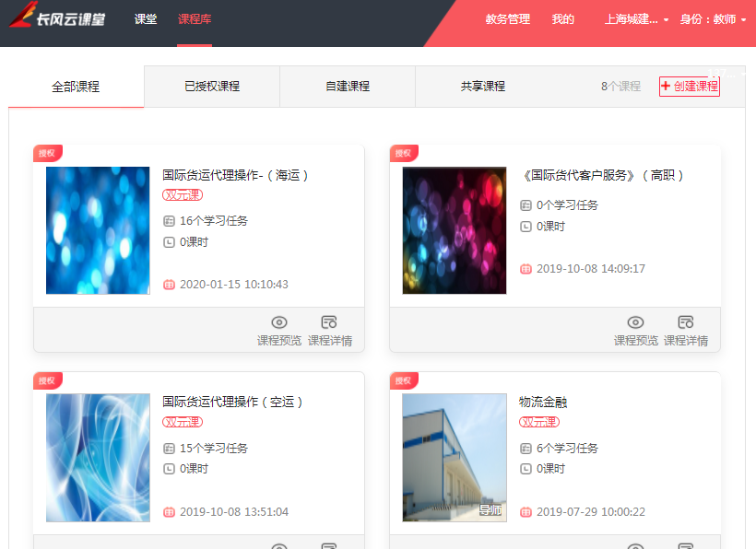Expand the 上海城建 organization dropdown
Image resolution: width=756 pixels, height=549 pixels.
[x=636, y=19]
